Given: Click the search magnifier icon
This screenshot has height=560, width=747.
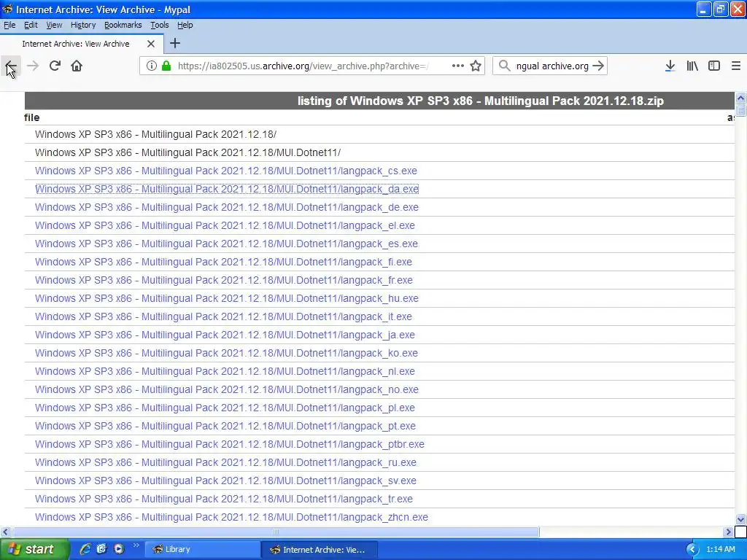Looking at the screenshot, I should click(x=504, y=66).
